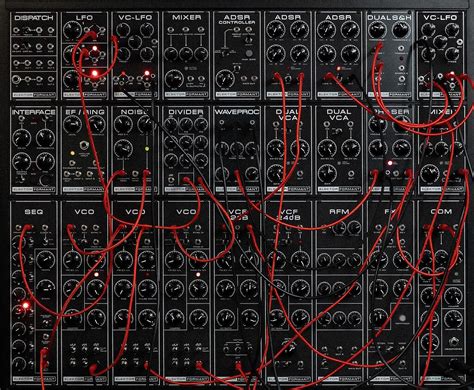Click the headphone jack at COM module bottom
This screenshot has width=474, height=390.
453,342
